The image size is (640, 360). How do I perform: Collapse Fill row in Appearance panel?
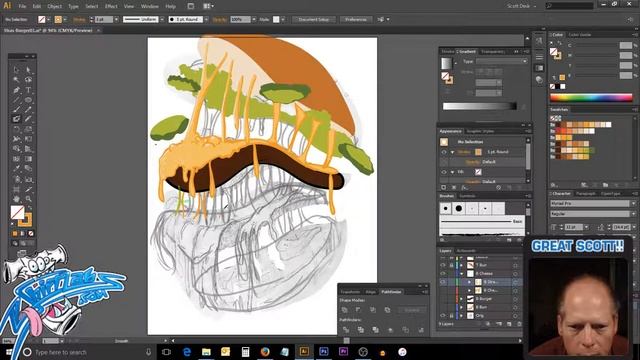point(452,172)
